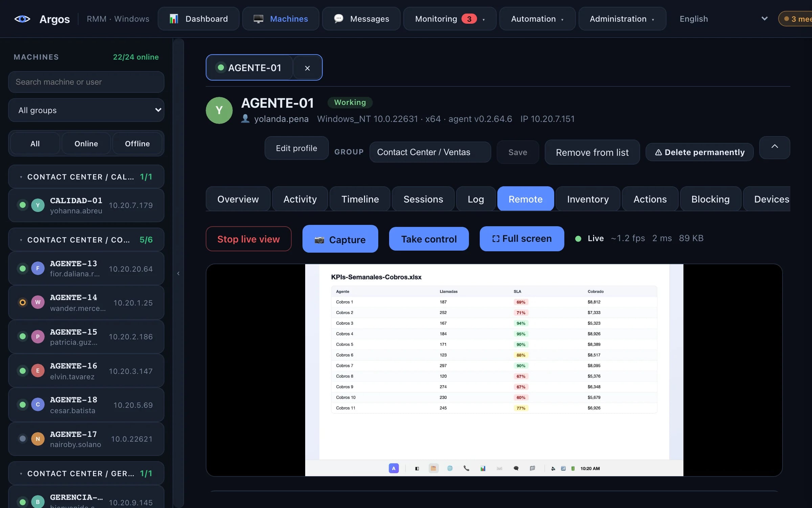
Task: Click the split-view icon in remote taskbar
Action: pyautogui.click(x=417, y=468)
